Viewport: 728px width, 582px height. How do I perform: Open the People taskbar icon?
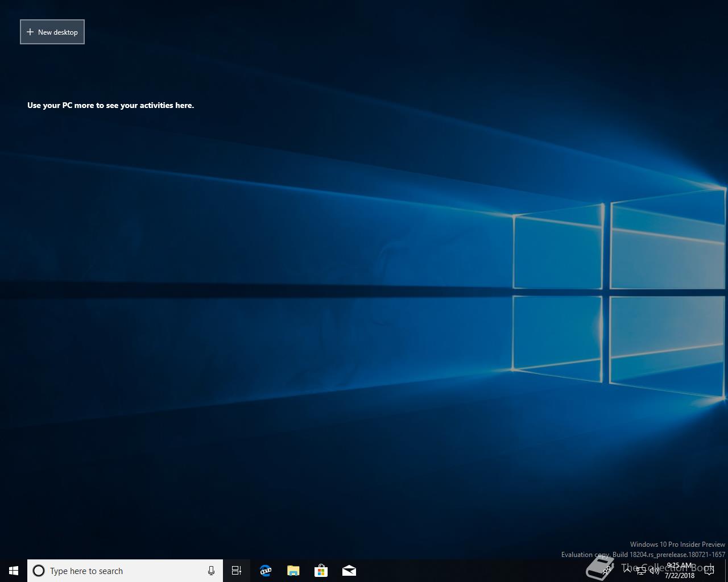[607, 571]
